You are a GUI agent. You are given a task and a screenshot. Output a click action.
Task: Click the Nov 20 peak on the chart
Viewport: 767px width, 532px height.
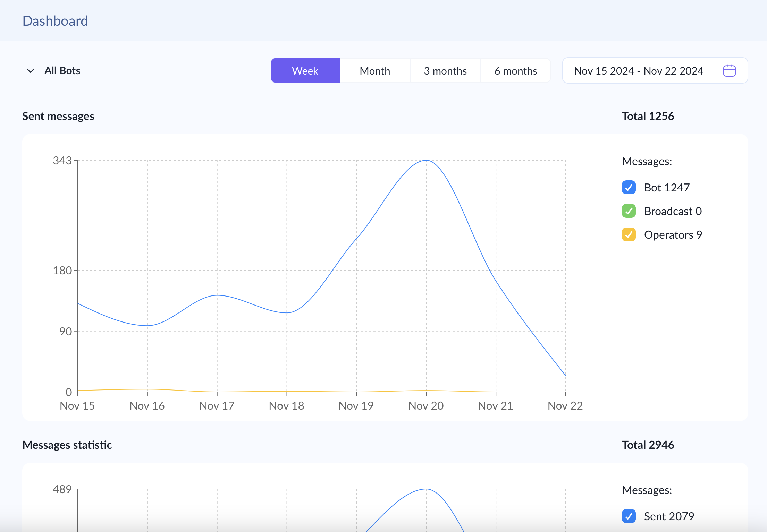[x=426, y=160]
